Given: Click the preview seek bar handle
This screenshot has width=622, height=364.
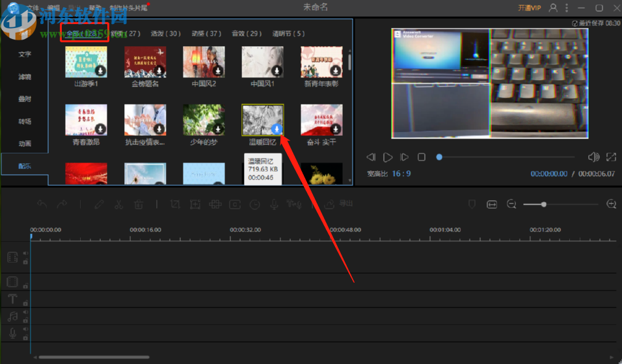Looking at the screenshot, I should click(x=439, y=157).
